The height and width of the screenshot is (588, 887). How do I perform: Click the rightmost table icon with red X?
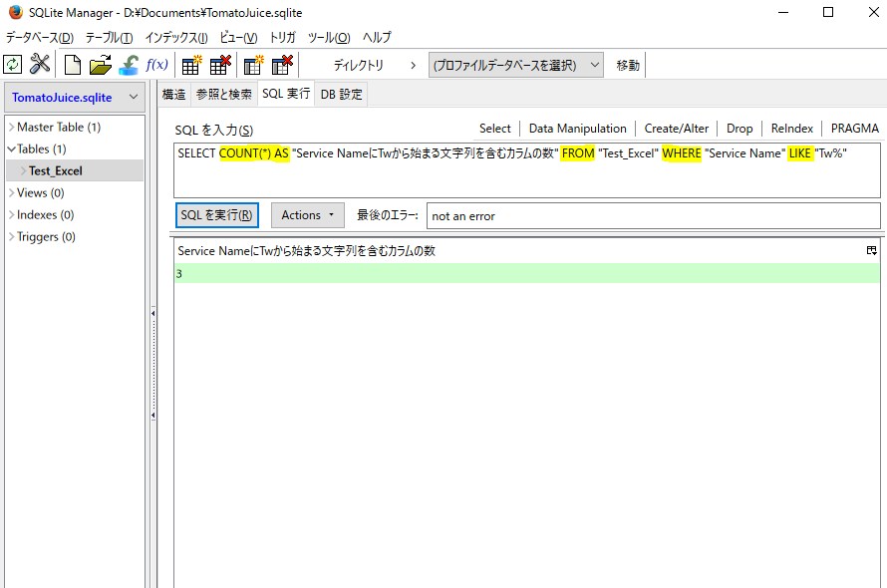pos(282,65)
